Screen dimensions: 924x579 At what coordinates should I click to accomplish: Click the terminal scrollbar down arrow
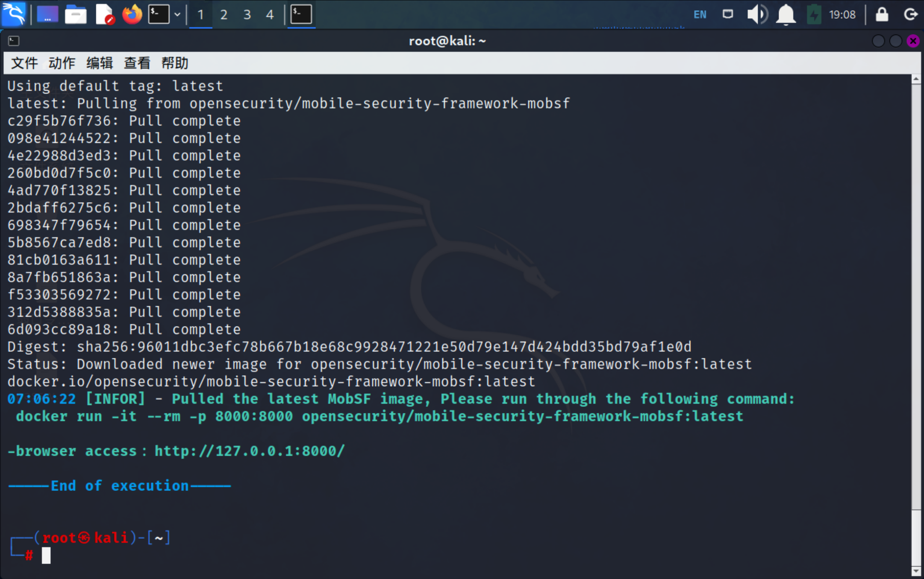916,571
